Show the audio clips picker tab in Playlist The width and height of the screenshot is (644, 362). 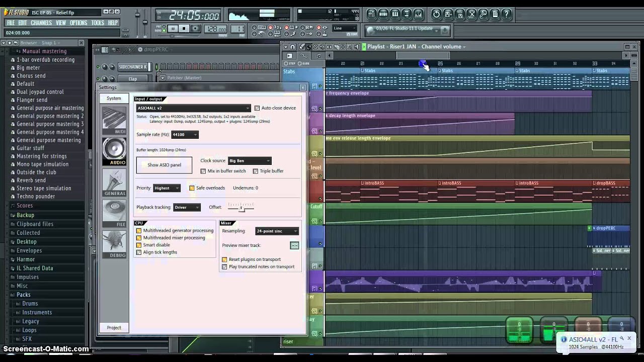tap(289, 56)
